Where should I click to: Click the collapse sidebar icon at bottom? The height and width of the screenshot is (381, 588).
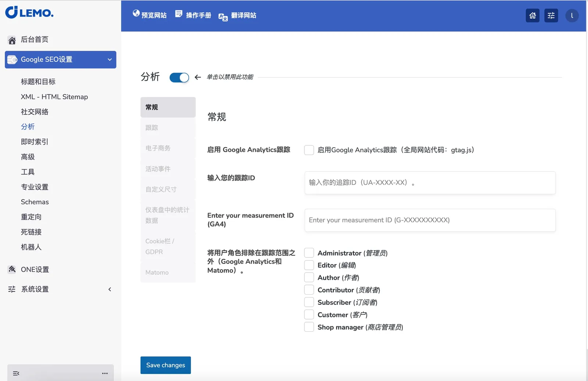pyautogui.click(x=16, y=373)
